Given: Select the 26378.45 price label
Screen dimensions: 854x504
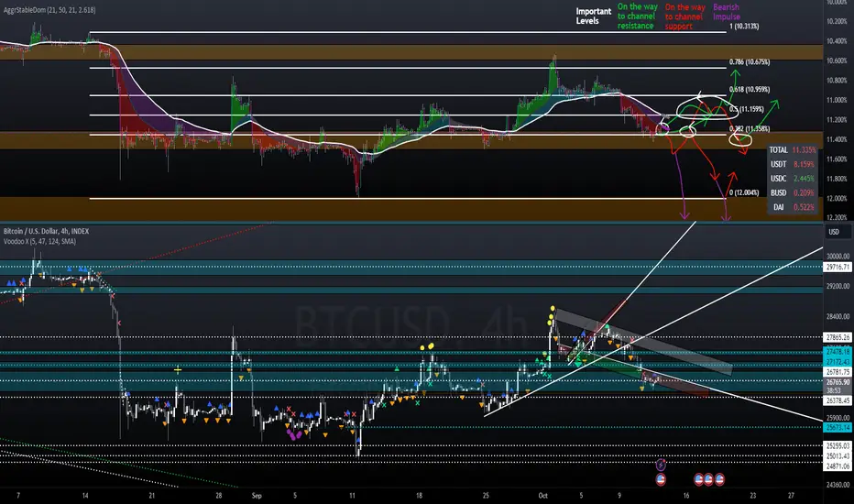Looking at the screenshot, I should pyautogui.click(x=838, y=400).
